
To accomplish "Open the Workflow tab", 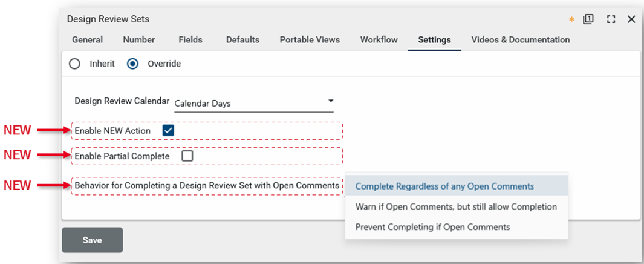I will coord(379,40).
